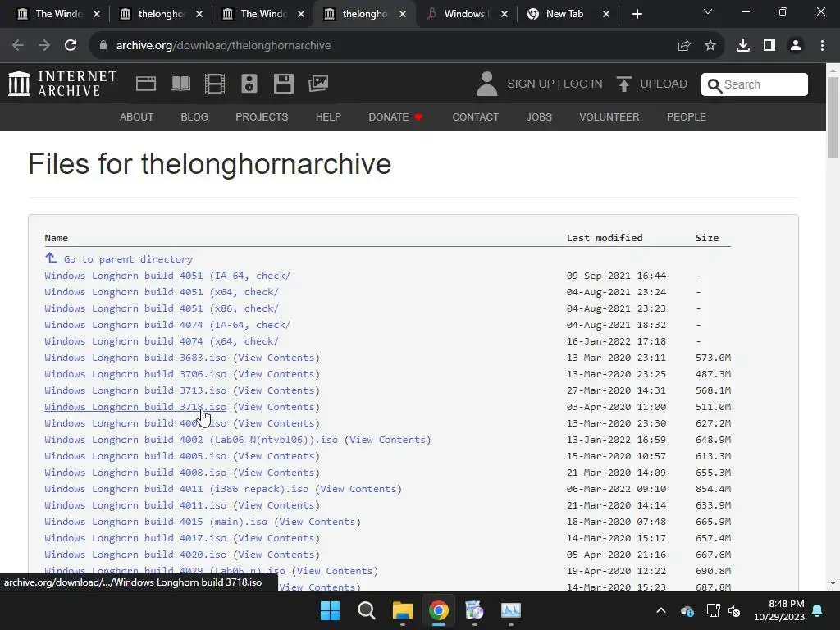Click the Upload arrow icon

coord(623,84)
